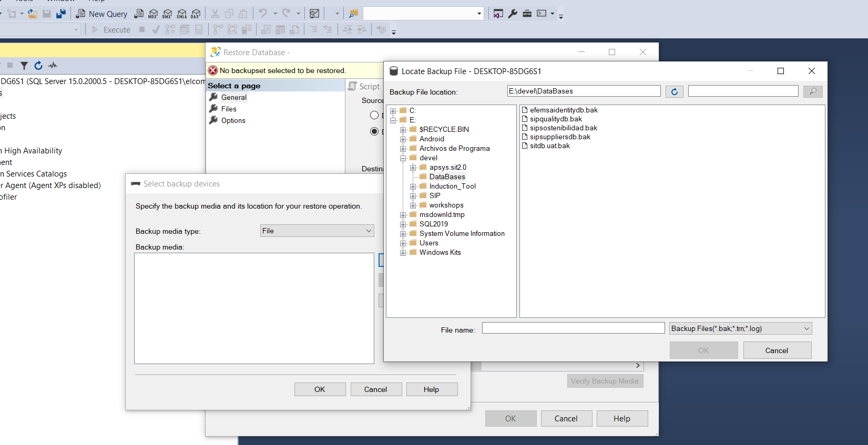
Task: Click Help in the Select backup devices dialog
Action: point(432,389)
